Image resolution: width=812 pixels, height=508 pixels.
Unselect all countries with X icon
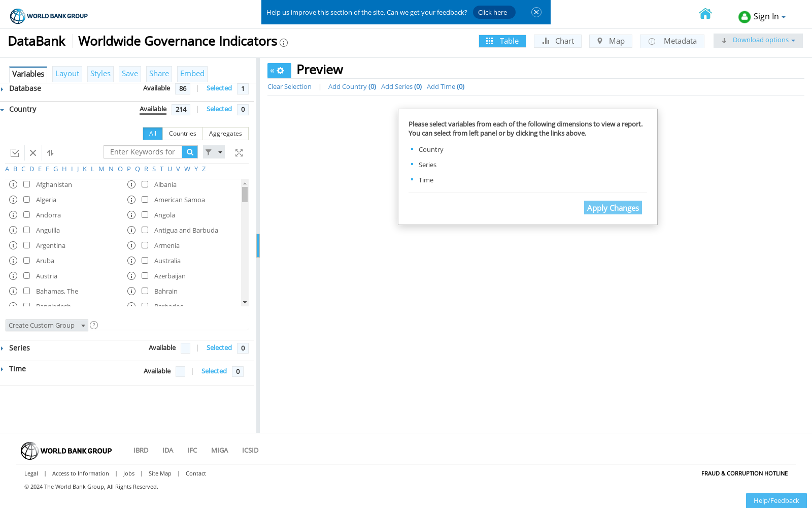pos(33,153)
